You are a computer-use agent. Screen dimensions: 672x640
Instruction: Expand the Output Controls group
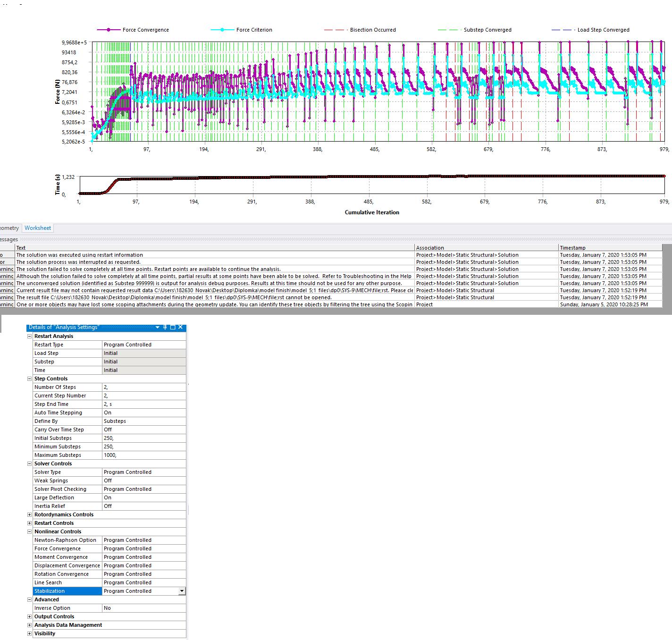30,616
